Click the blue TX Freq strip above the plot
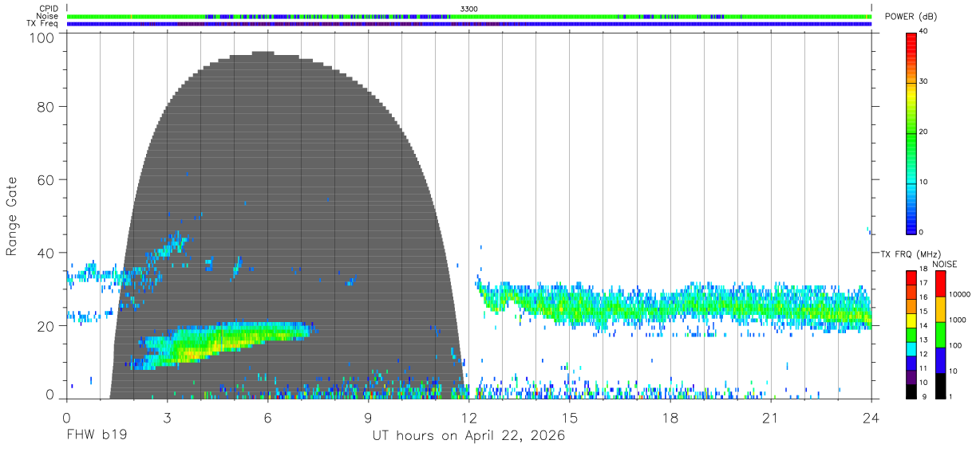This screenshot has width=980, height=452. (469, 24)
